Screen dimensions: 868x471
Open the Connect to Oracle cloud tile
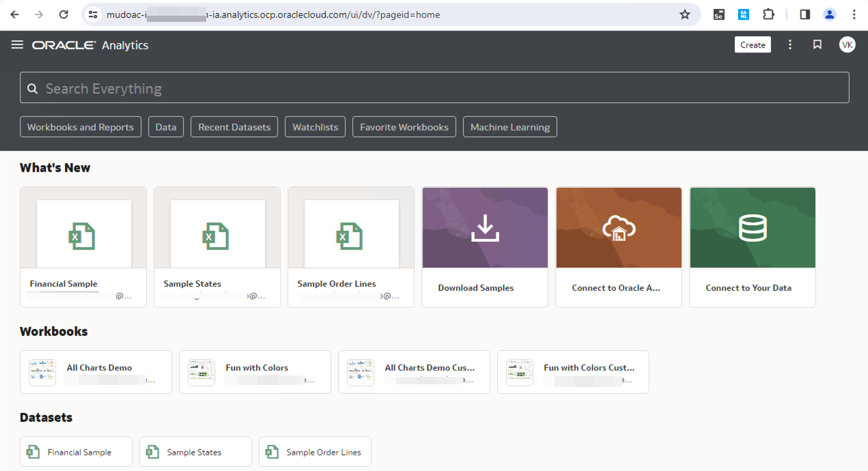pos(619,247)
